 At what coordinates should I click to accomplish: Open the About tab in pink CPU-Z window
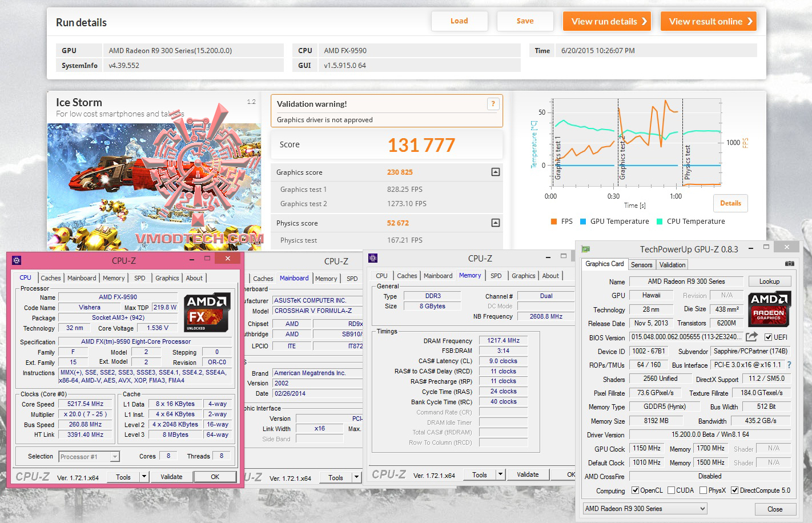(194, 278)
